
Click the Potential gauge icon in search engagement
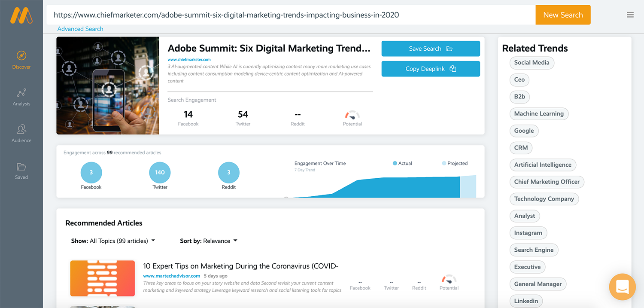tap(352, 115)
